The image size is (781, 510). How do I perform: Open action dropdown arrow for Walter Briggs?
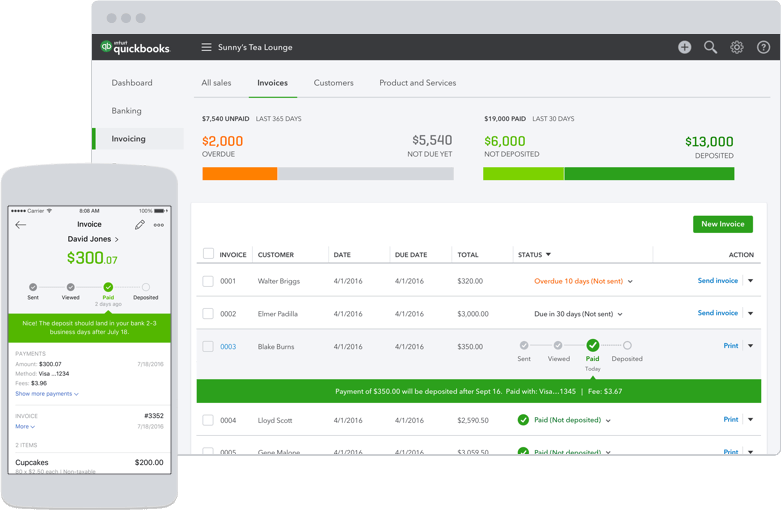point(750,281)
